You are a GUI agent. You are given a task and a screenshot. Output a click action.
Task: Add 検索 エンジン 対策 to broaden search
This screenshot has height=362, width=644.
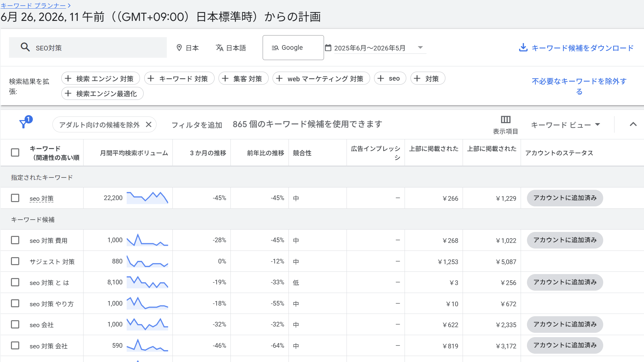coord(100,78)
